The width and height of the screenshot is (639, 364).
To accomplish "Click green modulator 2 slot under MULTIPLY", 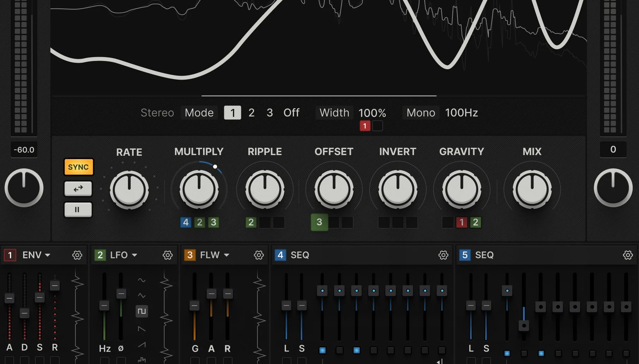I will pos(200,222).
